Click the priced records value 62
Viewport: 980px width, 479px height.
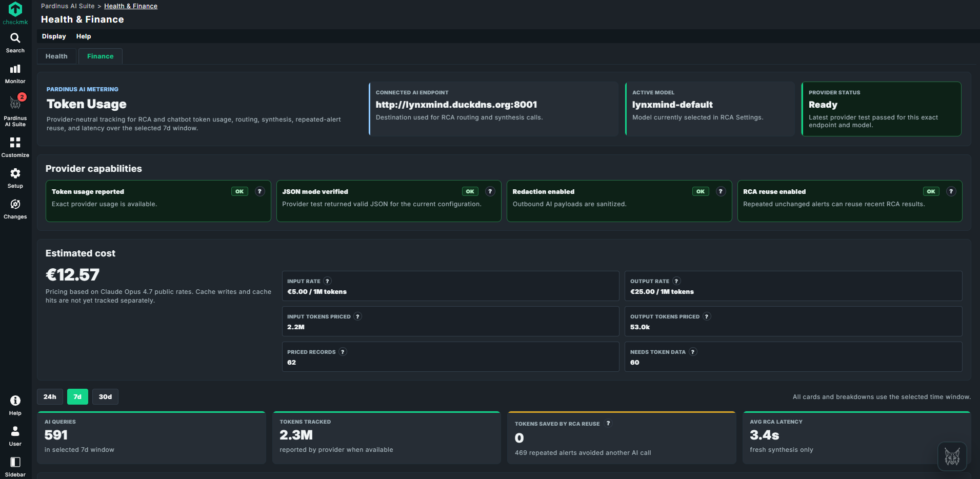292,363
